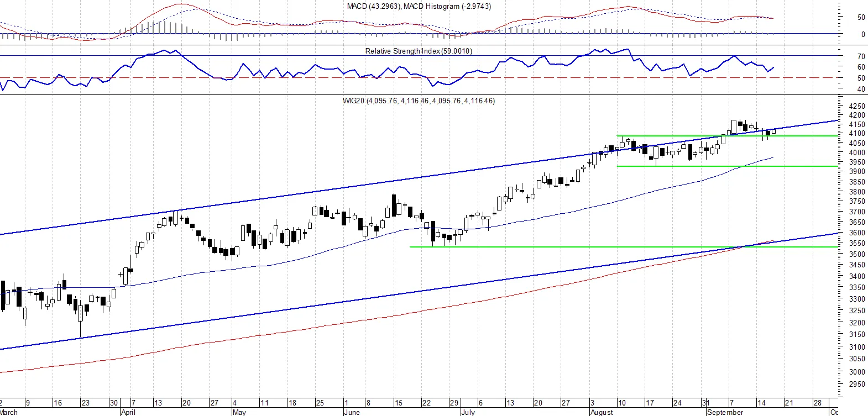This screenshot has width=868, height=416.
Task: Click date label 28 on time axis
Action: tap(817, 403)
